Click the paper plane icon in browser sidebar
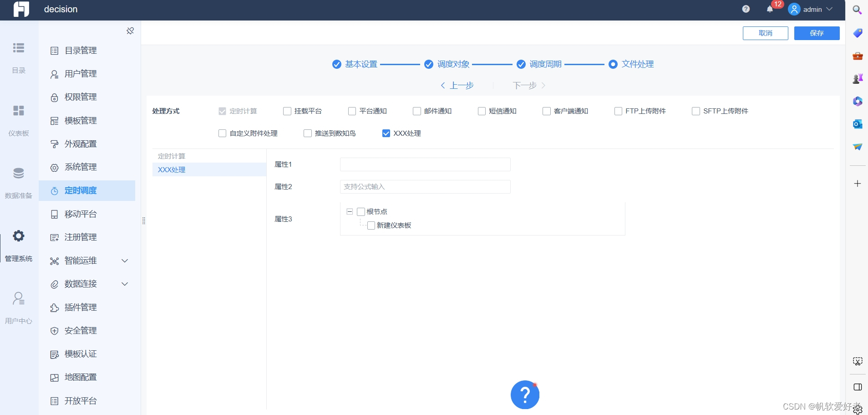Screen dimensions: 868x415 (858, 147)
